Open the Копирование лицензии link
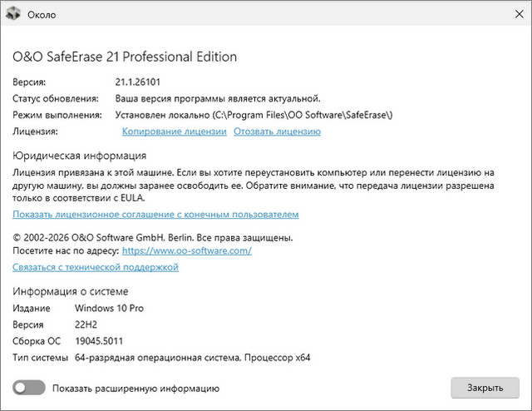The height and width of the screenshot is (411, 532). tap(174, 131)
